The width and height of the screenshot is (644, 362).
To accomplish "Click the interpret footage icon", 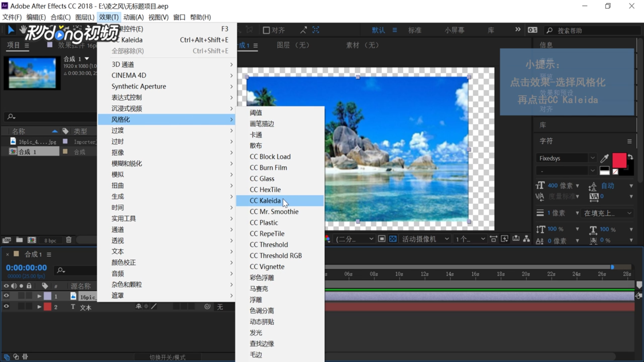I will tap(7, 240).
